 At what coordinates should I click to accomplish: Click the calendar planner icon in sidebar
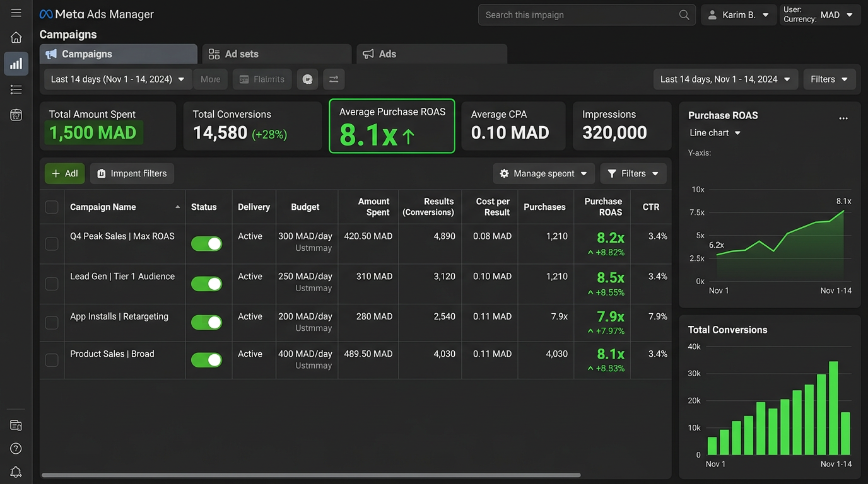[x=16, y=115]
